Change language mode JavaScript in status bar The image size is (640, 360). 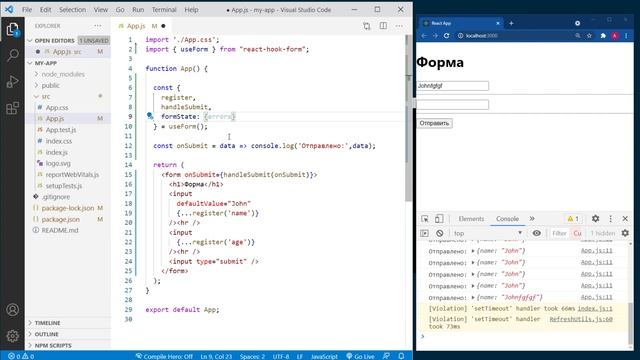(x=324, y=356)
